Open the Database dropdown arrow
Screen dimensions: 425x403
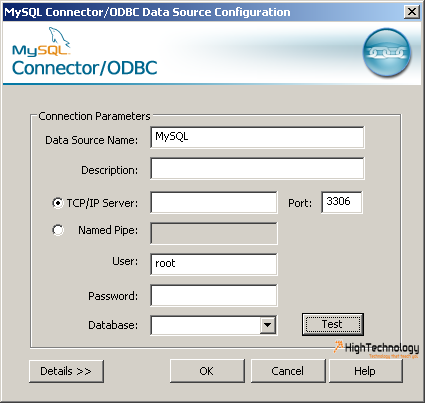pyautogui.click(x=268, y=325)
